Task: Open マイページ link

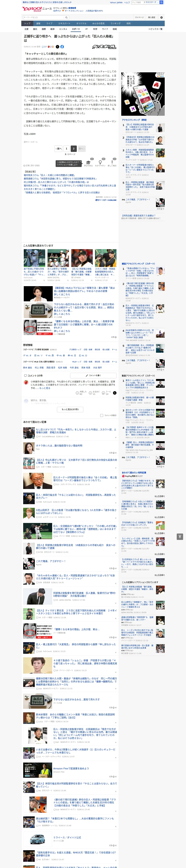Action: pyautogui.click(x=139, y=17)
